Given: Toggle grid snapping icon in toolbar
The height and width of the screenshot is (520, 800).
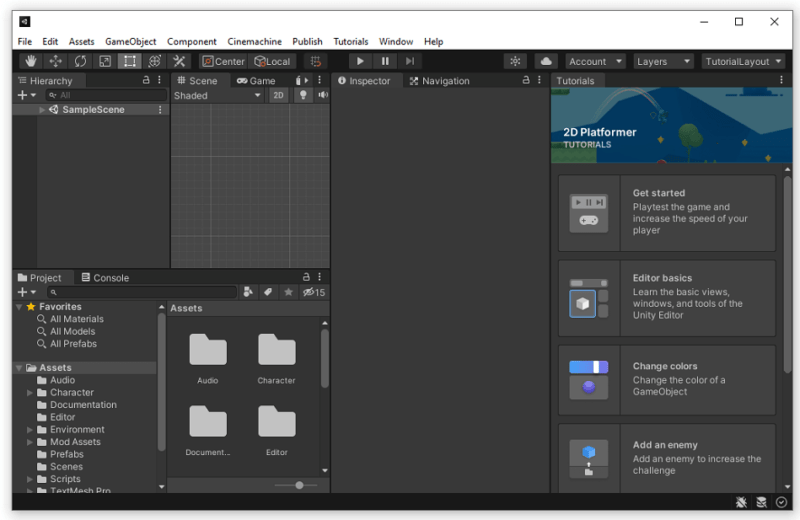Looking at the screenshot, I should [316, 61].
